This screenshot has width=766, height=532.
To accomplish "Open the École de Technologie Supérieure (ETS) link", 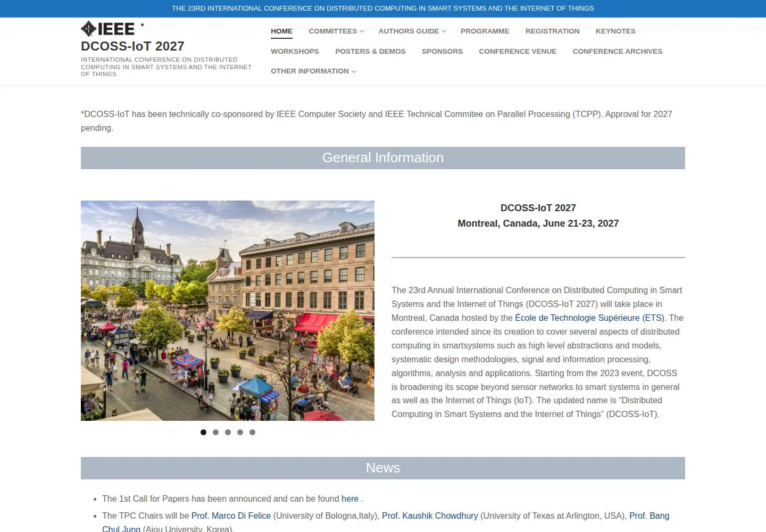I will (x=589, y=318).
